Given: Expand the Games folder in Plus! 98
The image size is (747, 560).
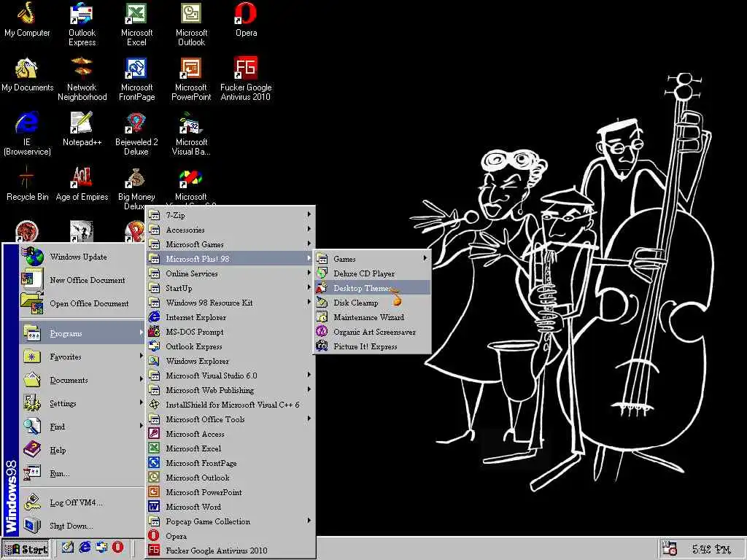Looking at the screenshot, I should [371, 259].
